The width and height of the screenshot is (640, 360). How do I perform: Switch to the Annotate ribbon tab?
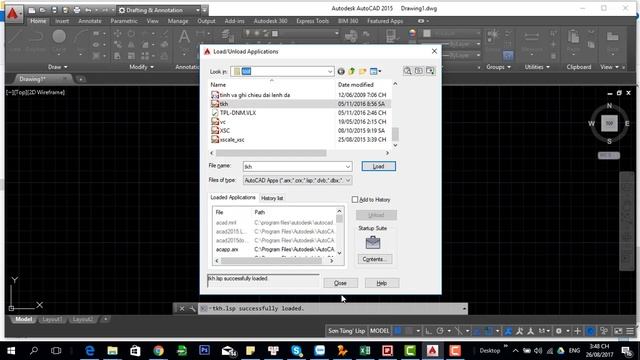coord(90,21)
